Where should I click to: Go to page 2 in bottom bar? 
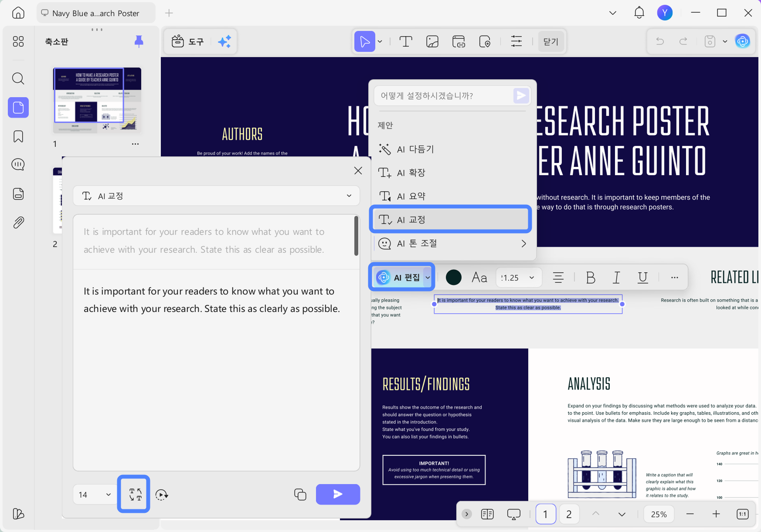coord(569,514)
